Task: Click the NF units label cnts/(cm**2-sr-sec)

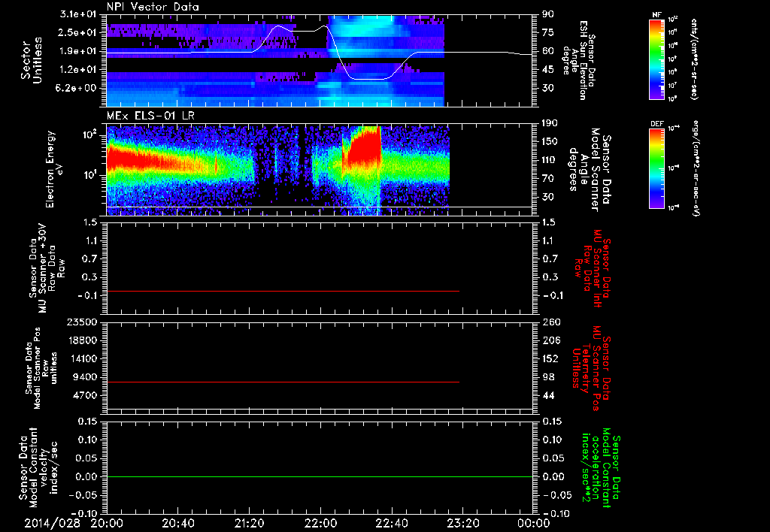Action: tap(694, 59)
